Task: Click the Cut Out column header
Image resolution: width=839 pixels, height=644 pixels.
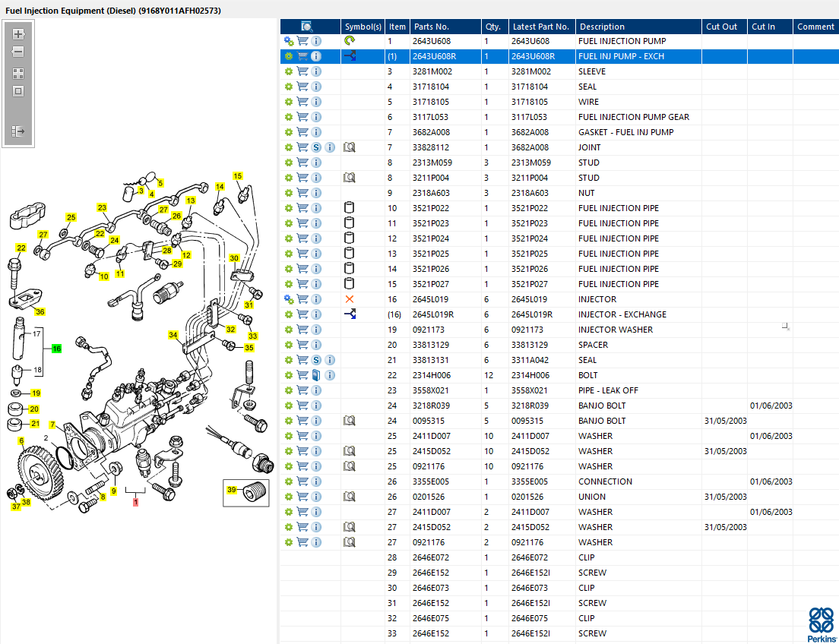Action: pos(724,27)
